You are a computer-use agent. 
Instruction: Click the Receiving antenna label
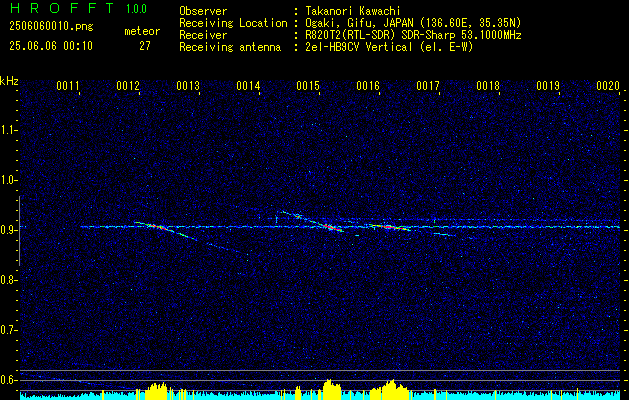(230, 47)
